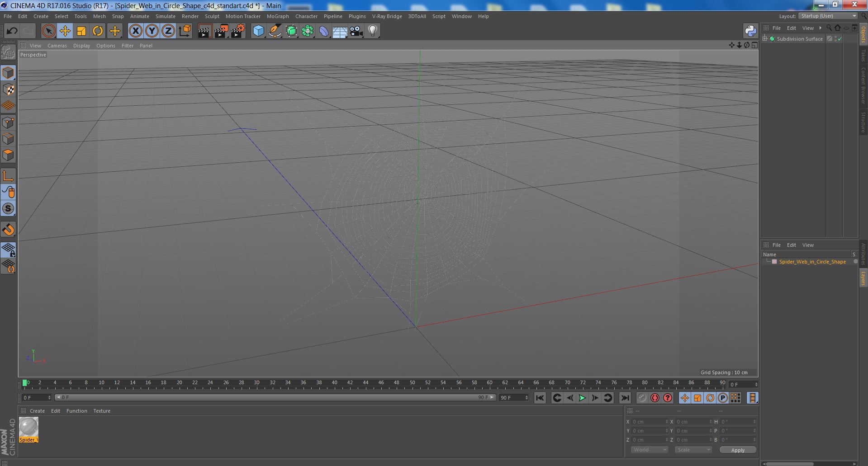
Task: Click the timeline preview range slider
Action: (275, 398)
